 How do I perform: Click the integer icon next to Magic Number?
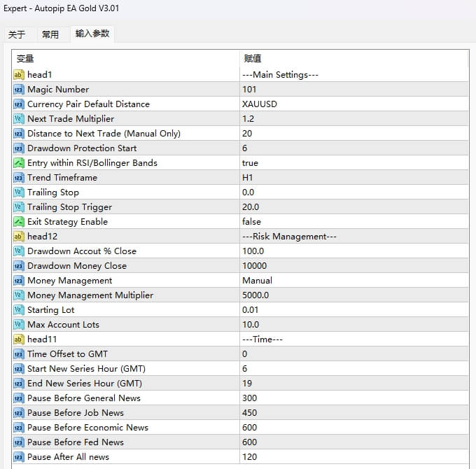pos(19,90)
